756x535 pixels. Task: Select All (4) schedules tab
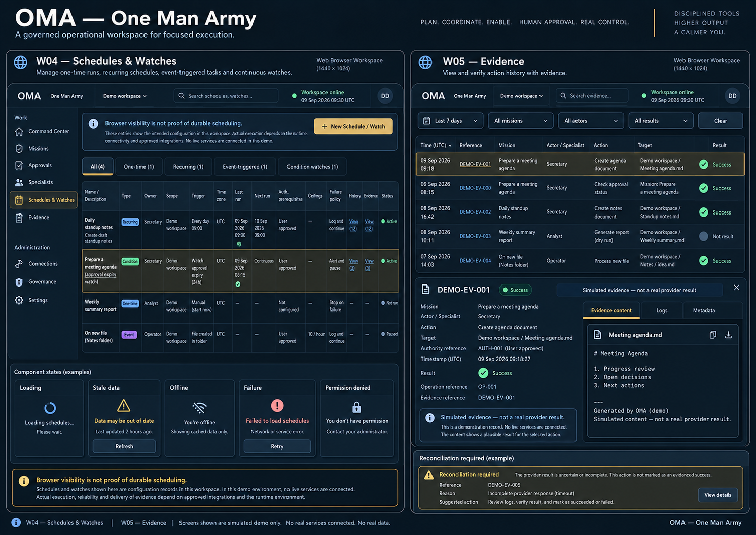(x=98, y=167)
